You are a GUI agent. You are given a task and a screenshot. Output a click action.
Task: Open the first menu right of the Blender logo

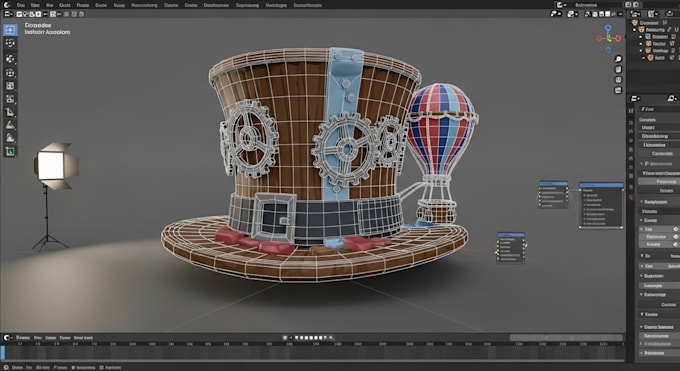coord(20,5)
